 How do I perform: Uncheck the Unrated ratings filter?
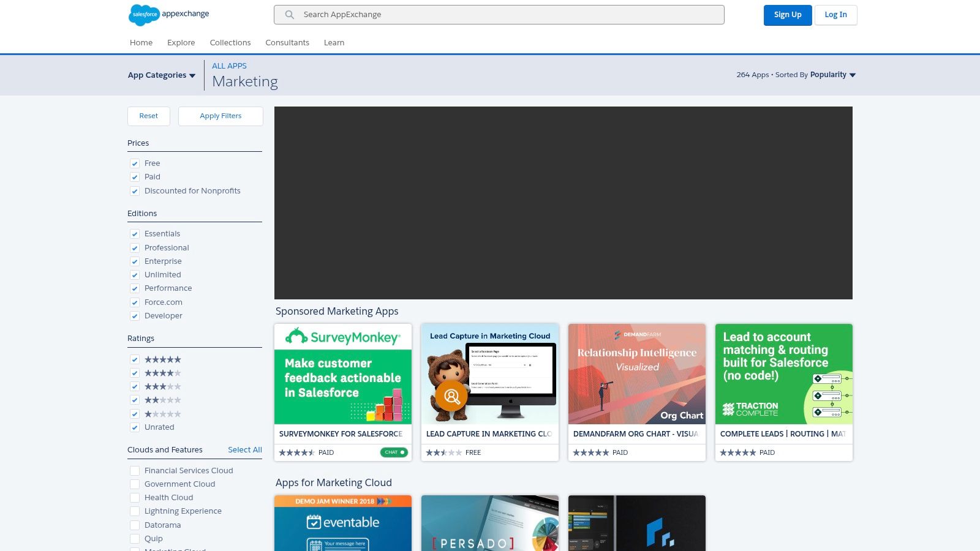(x=135, y=427)
